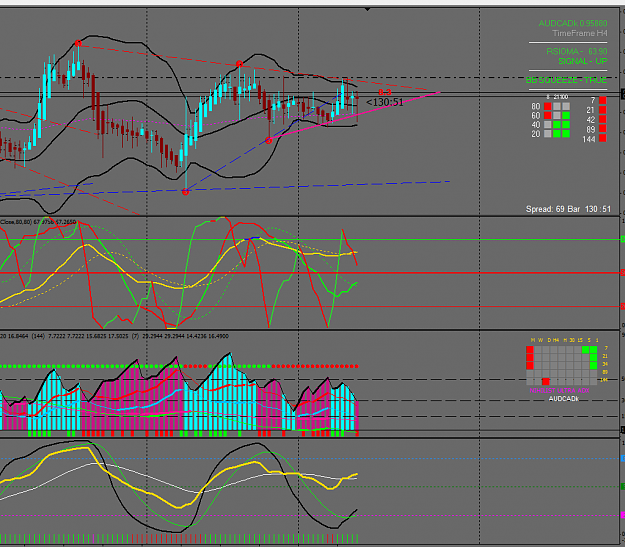Click the green cell in ADX row 21

coord(594,358)
